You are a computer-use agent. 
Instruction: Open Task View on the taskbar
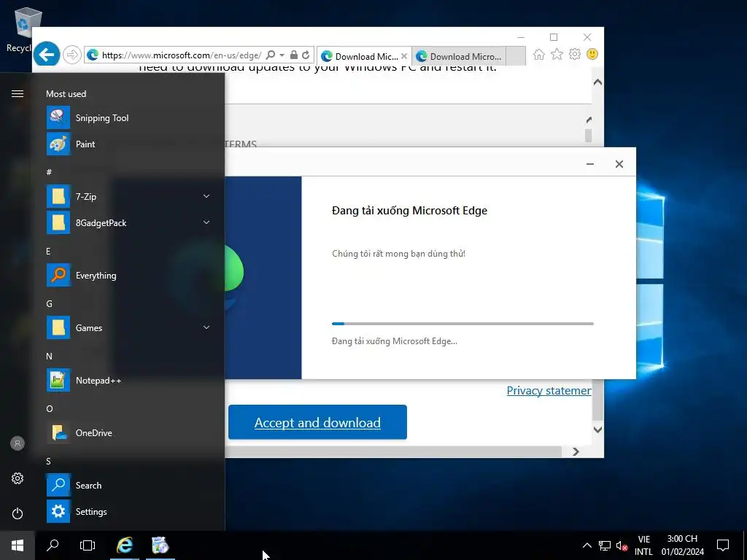click(88, 545)
